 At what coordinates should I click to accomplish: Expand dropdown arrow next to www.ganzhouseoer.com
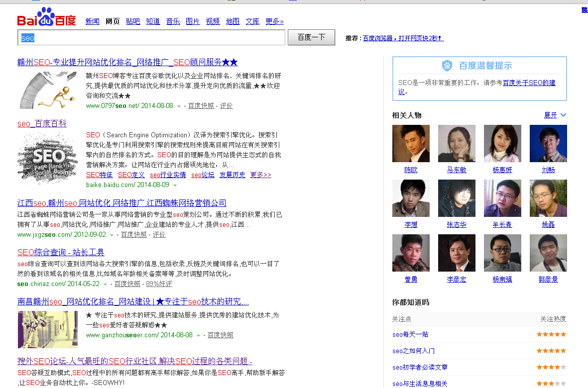coord(198,336)
